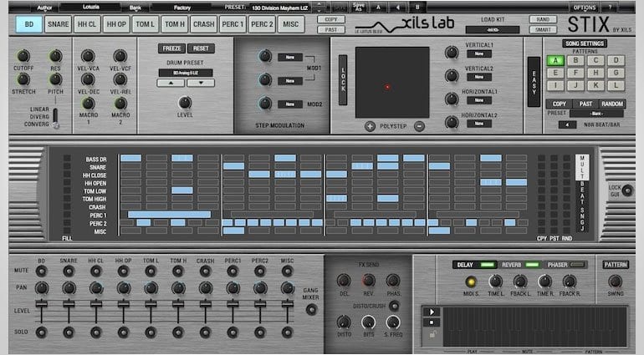Image resolution: width=644 pixels, height=355 pixels.
Task: Click the LOCK GUI knob
Action: click(627, 190)
